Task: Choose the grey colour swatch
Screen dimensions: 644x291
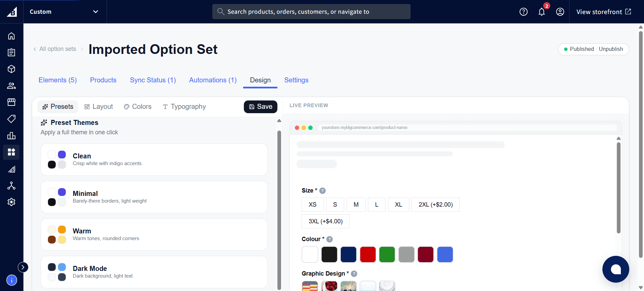Action: pos(407,254)
